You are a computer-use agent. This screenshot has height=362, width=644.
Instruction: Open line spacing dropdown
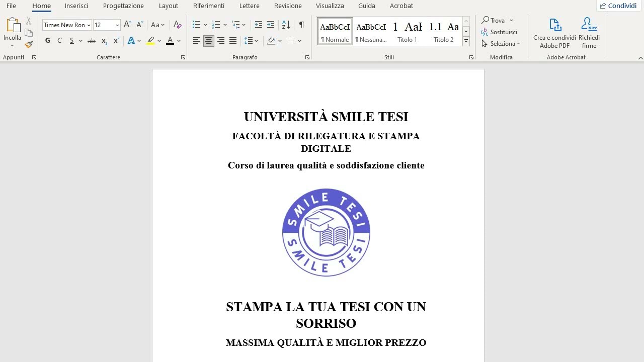[251, 41]
